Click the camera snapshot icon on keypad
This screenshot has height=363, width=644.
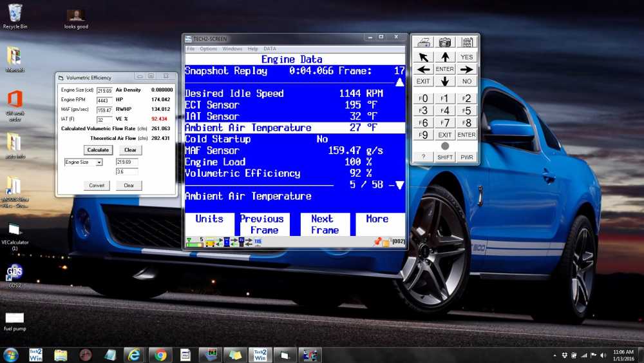445,43
